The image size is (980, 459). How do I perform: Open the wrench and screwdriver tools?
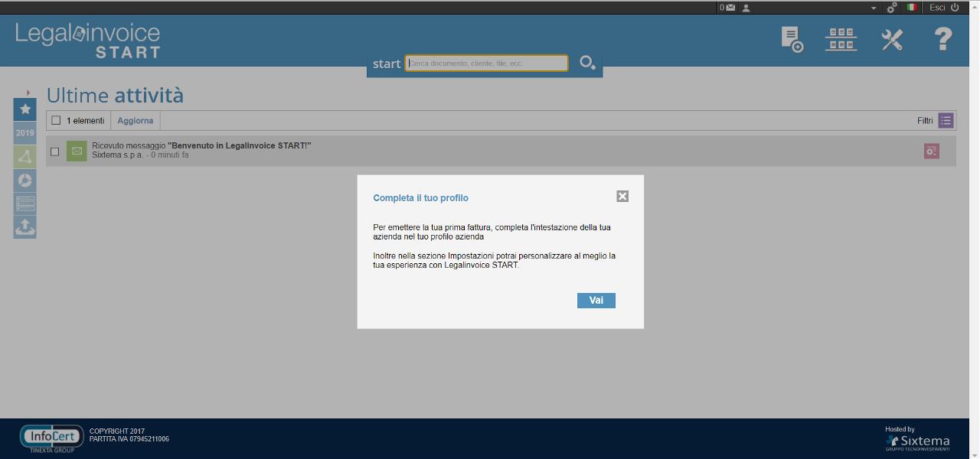[x=892, y=39]
